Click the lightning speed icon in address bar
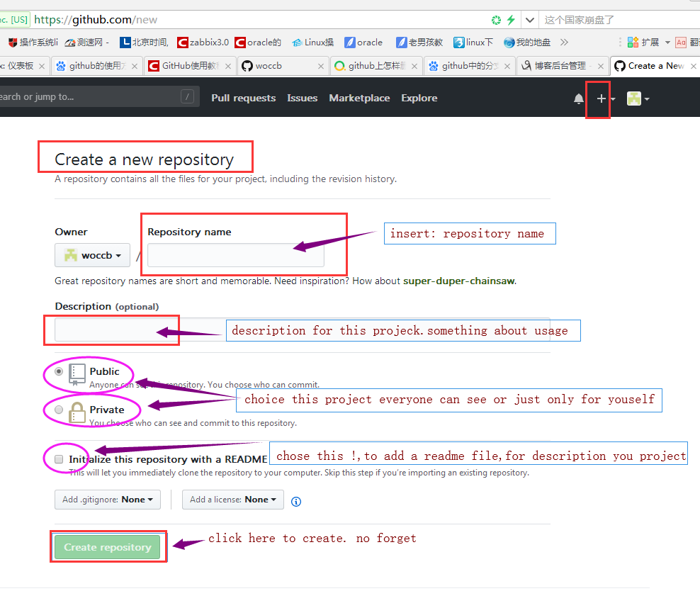 511,20
